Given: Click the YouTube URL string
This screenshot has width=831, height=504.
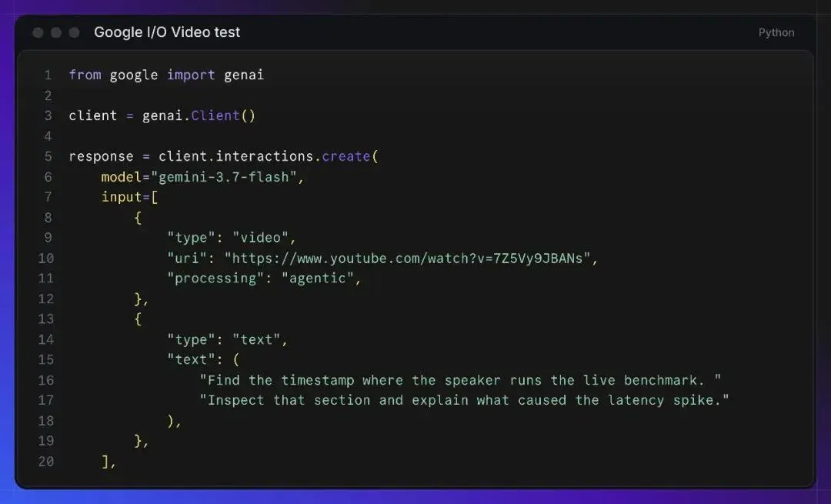Looking at the screenshot, I should [x=407, y=259].
